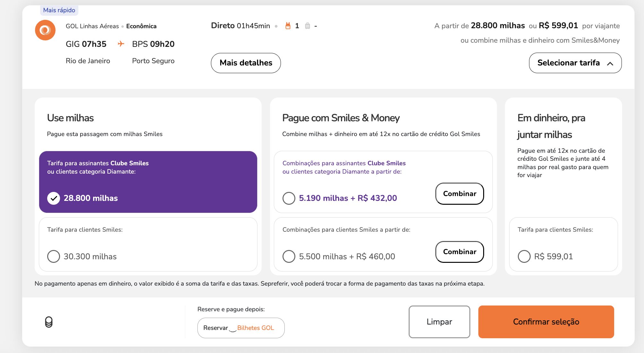
Task: Click the checkmark icon beside 28.800 milhas
Action: (x=54, y=198)
